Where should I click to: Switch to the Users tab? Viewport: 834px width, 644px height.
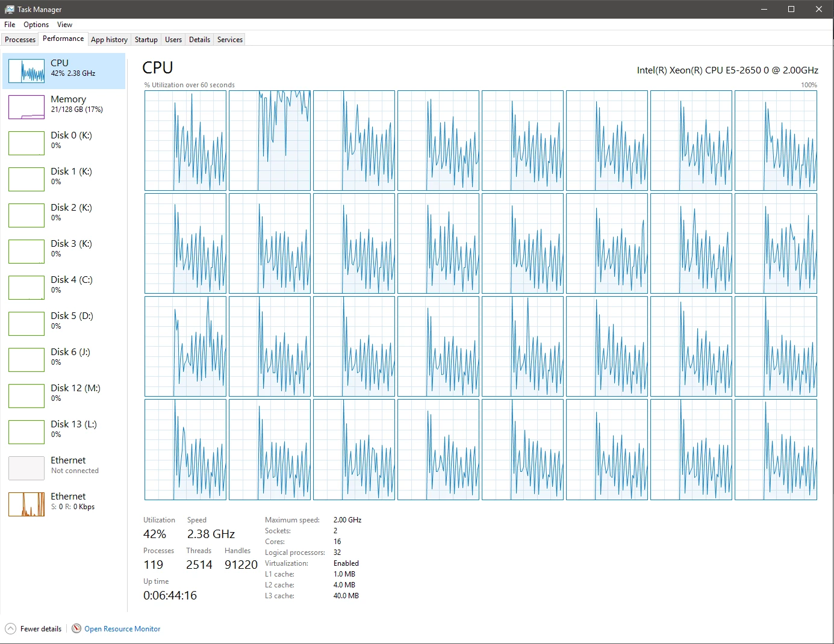(173, 40)
